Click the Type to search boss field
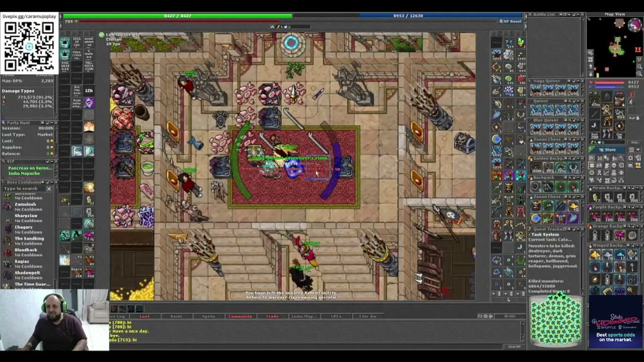 tap(24, 189)
